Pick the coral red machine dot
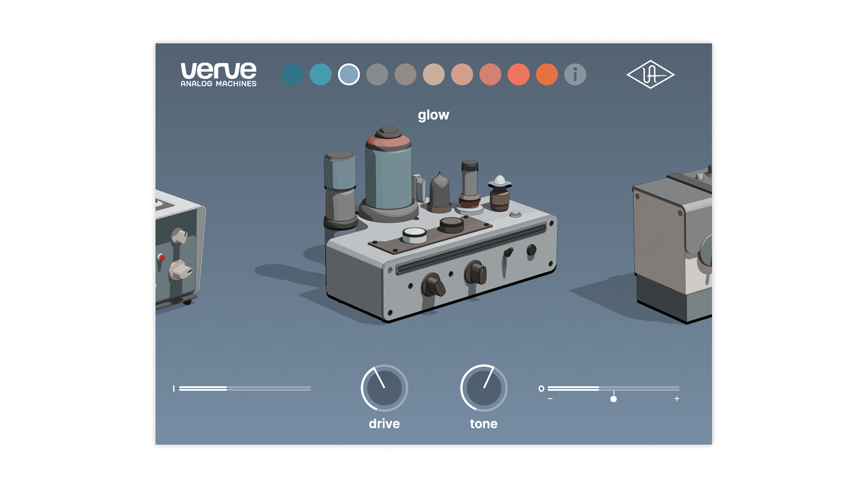This screenshot has height=488, width=868. 519,75
